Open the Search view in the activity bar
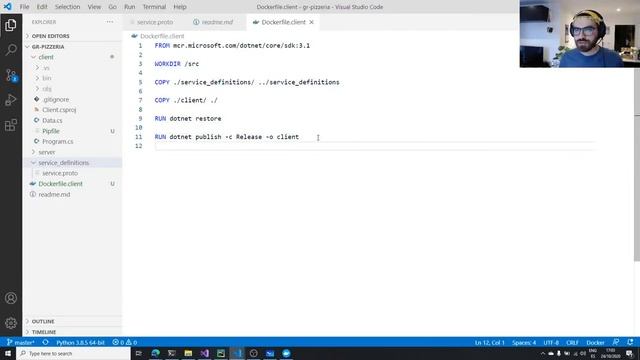The image size is (640, 360). (11, 50)
